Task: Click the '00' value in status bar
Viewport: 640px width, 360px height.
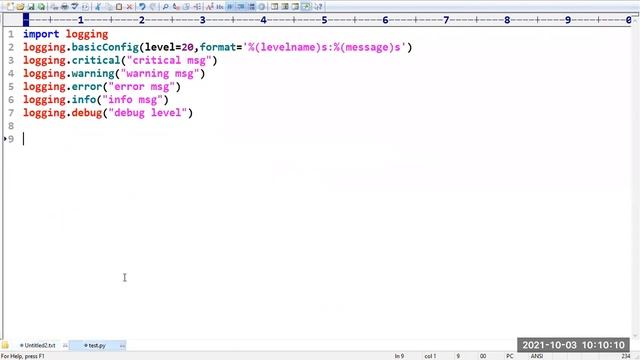Action: 483,356
